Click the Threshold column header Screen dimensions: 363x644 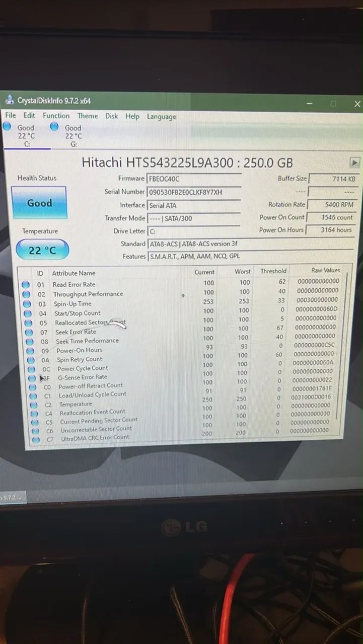coord(273,271)
